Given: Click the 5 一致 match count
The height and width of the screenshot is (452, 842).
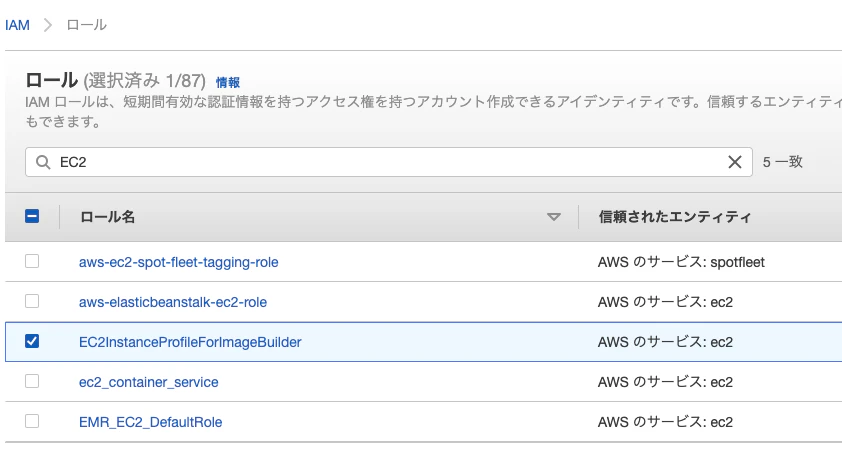Looking at the screenshot, I should coord(782,162).
